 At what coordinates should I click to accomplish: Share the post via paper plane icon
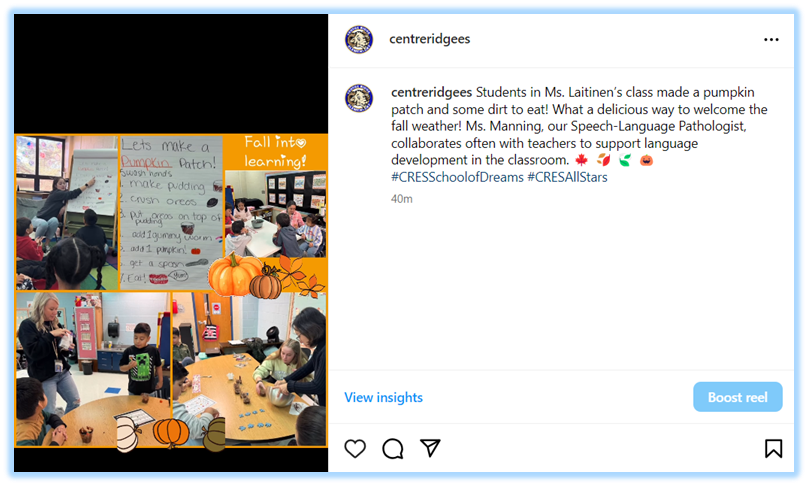coord(430,448)
